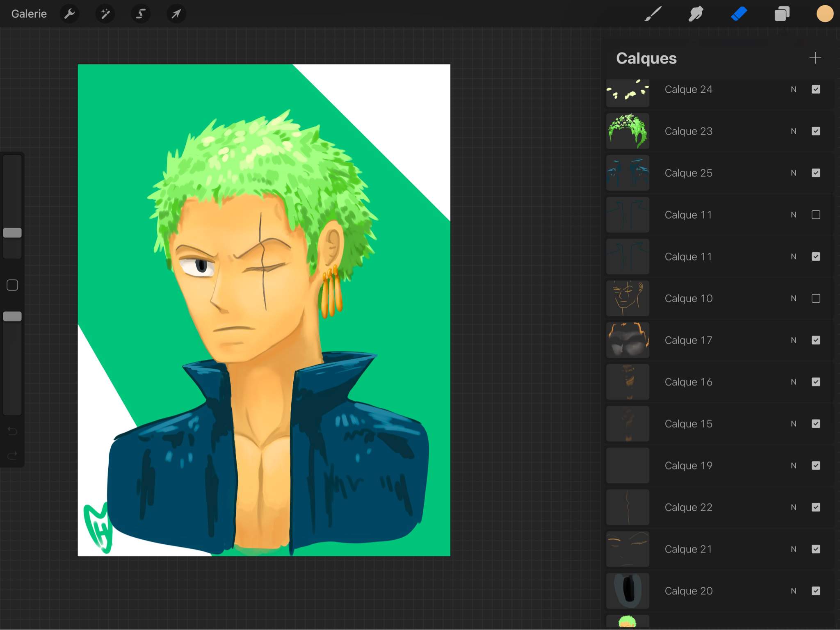Open blend mode N for Calque 15

794,424
